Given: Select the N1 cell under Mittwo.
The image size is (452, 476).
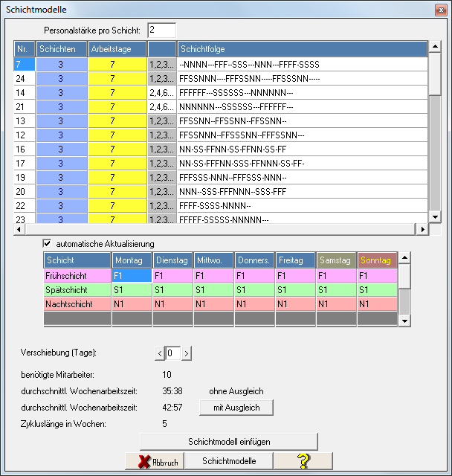Looking at the screenshot, I should 214,304.
